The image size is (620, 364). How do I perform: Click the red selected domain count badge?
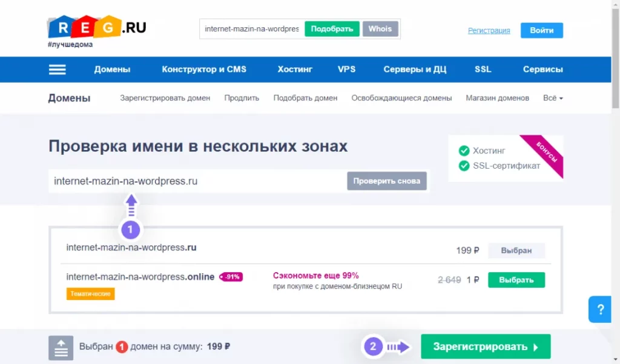[x=122, y=347]
